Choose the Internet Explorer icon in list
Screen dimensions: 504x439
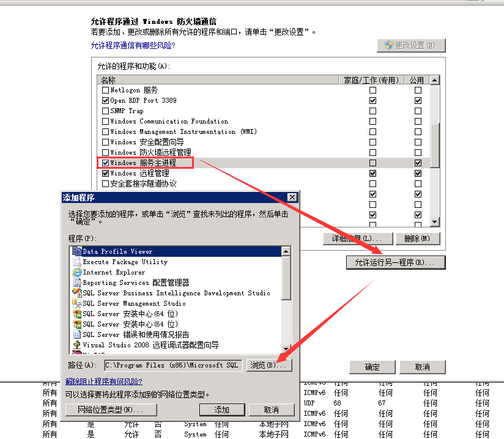pos(77,272)
